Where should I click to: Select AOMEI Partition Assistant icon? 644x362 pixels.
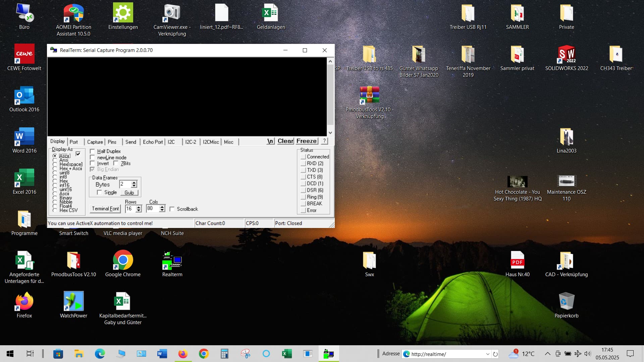tap(73, 20)
